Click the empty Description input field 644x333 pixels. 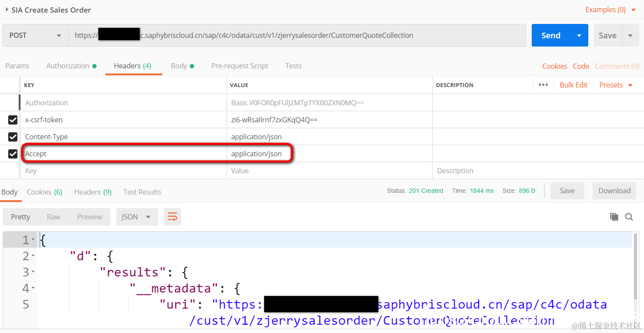[x=538, y=171]
